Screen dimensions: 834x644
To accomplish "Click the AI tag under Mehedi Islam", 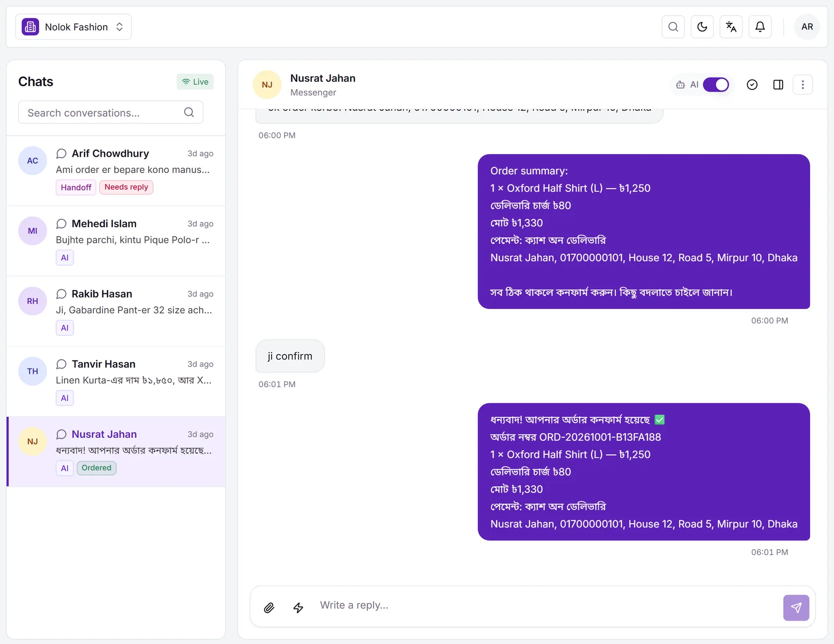I will 65,257.
